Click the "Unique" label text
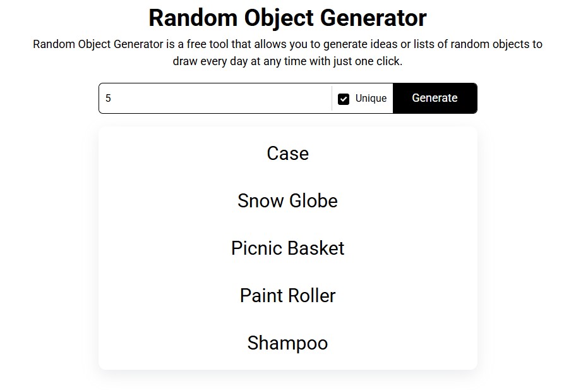Viewport: 588px width, 390px height. tap(371, 99)
